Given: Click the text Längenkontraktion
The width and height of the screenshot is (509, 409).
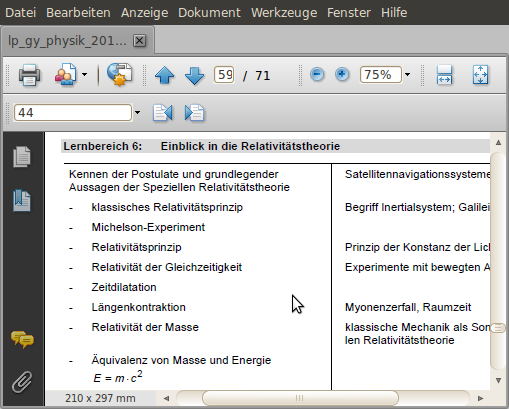Looking at the screenshot, I should [x=139, y=307].
